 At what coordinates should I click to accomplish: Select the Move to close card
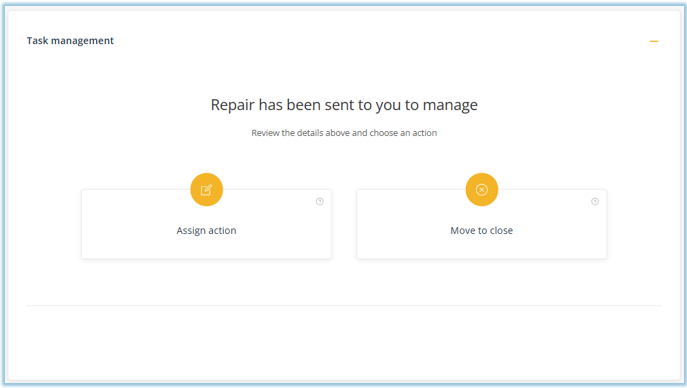[x=482, y=224]
